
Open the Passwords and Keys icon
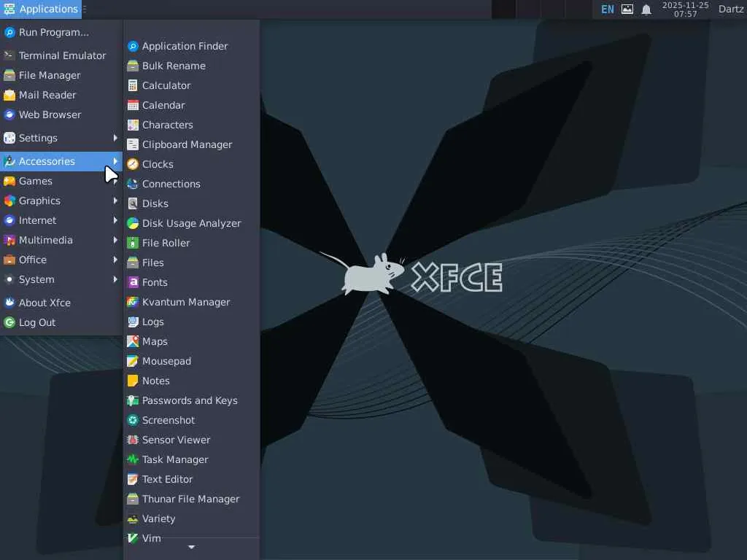[133, 400]
